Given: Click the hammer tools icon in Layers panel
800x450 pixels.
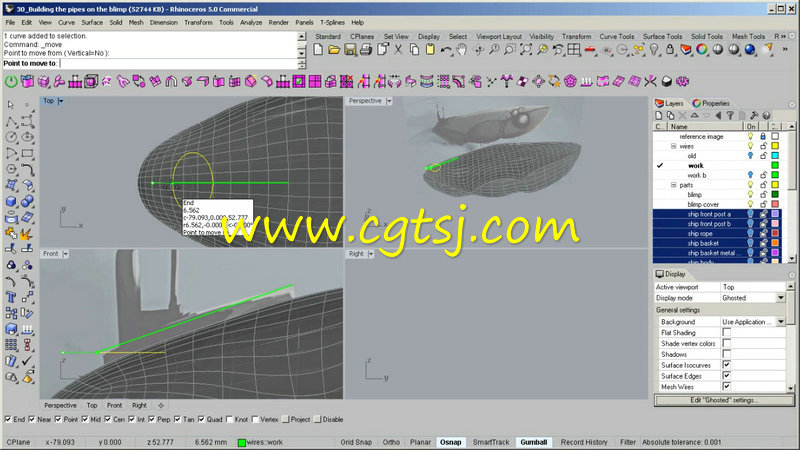Looking at the screenshot, I should pos(754,115).
